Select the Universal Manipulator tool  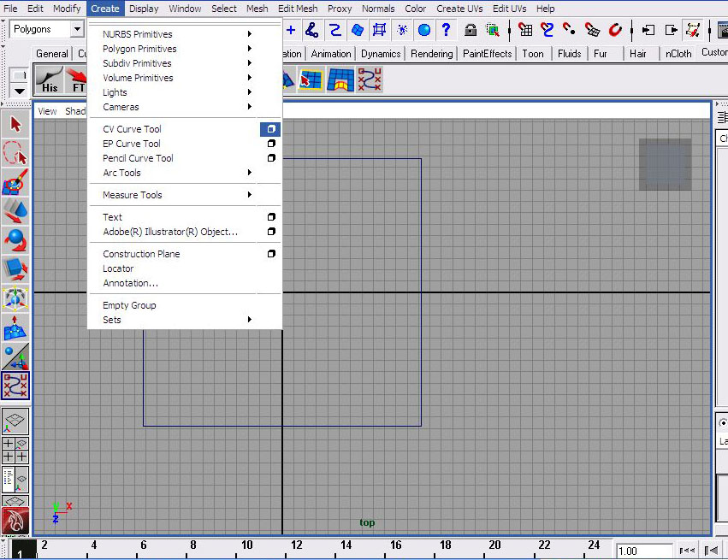coord(15,298)
